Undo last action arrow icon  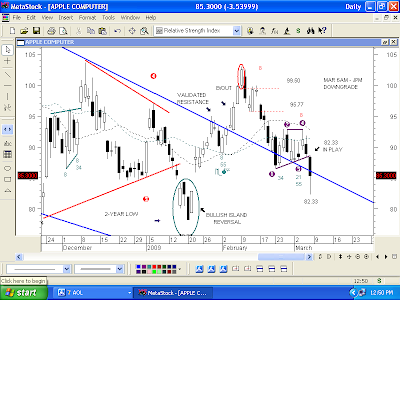(117, 31)
